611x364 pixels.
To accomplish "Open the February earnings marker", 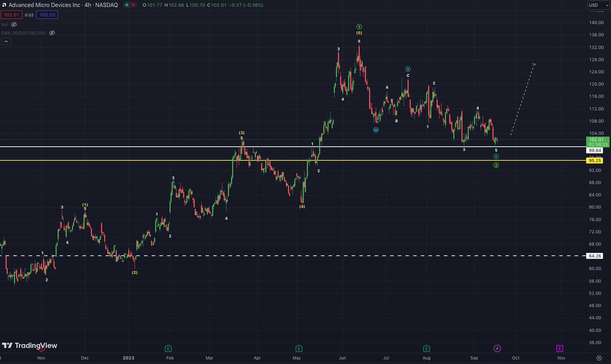I will (168, 348).
